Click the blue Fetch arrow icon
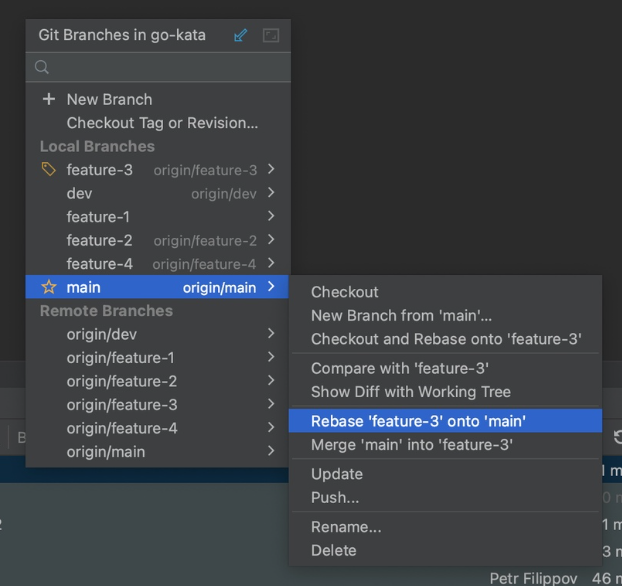622x586 pixels. [x=240, y=35]
